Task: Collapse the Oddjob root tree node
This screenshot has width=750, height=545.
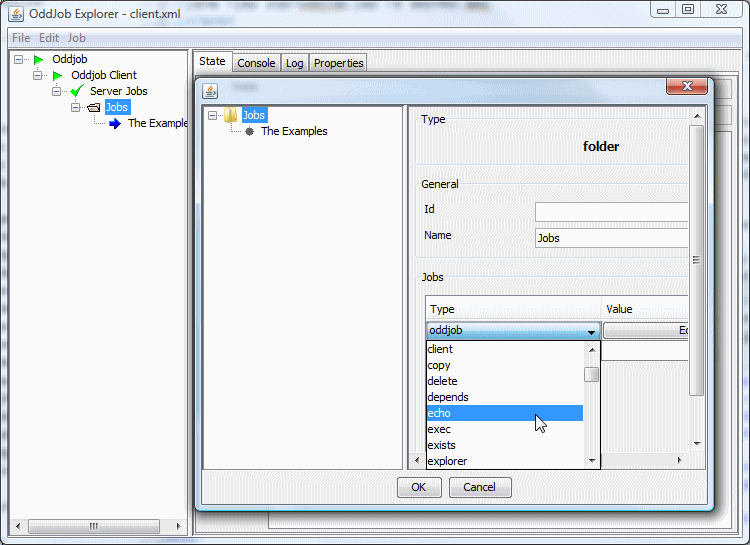Action: (19, 60)
